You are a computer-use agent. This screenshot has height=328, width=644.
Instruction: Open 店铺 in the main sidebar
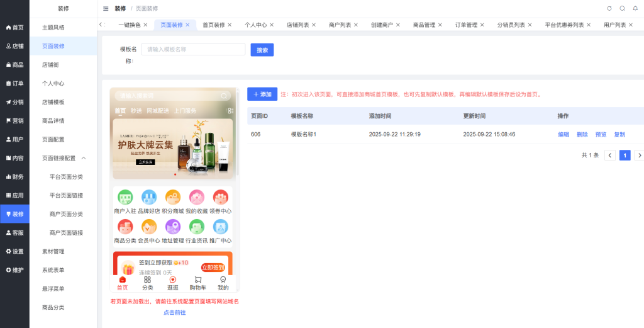tap(15, 47)
